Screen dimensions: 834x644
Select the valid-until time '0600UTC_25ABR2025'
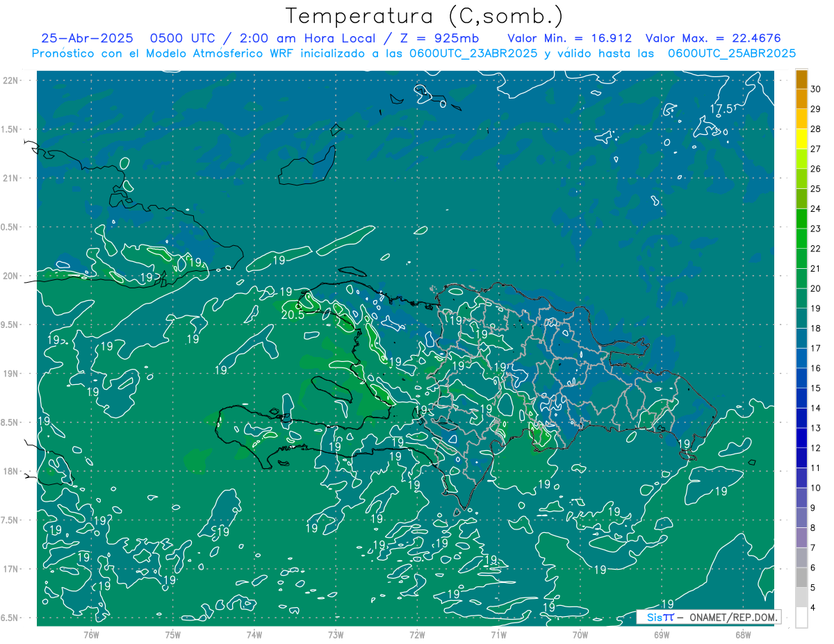[x=731, y=53]
